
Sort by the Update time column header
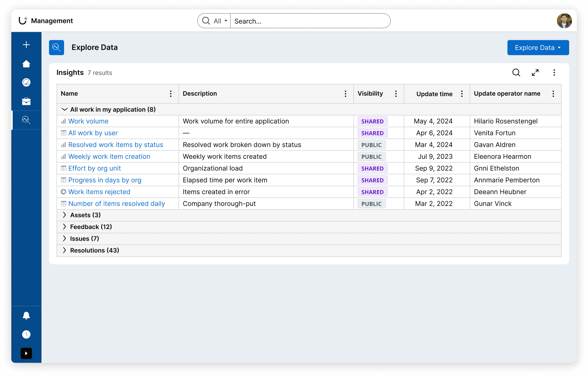pos(434,94)
